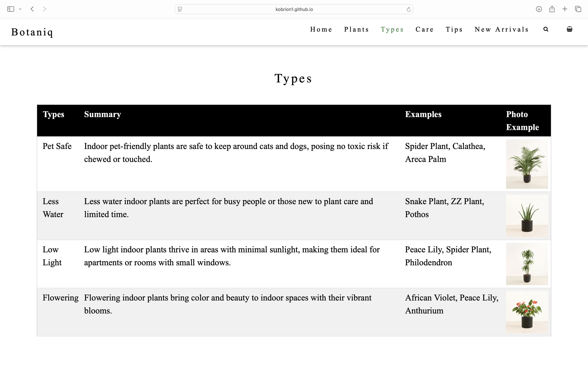Image resolution: width=588 pixels, height=368 pixels.
Task: Open the Care nav link
Action: (425, 29)
